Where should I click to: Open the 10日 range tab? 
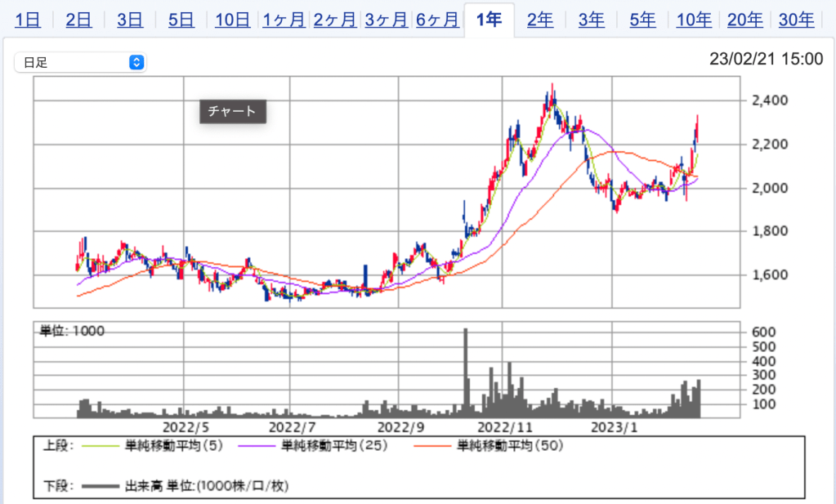point(232,20)
